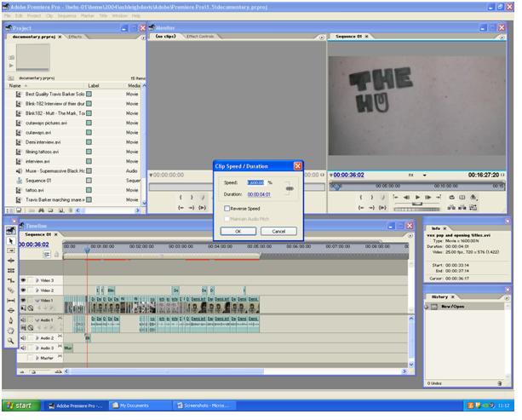Click the Extract button in Program monitor
This screenshot has width=522, height=420.
[x=462, y=208]
